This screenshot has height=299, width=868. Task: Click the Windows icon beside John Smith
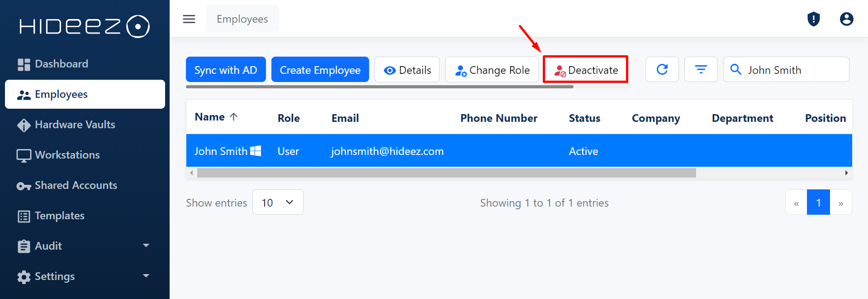click(256, 151)
